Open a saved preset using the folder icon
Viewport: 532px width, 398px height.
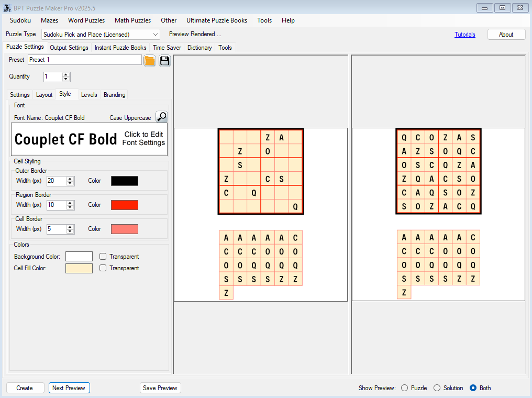149,60
